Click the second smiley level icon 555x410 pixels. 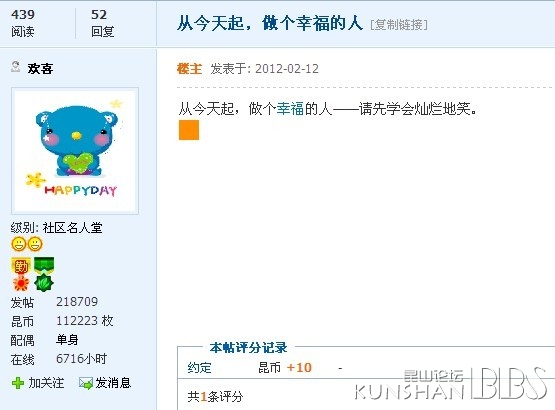(x=35, y=244)
